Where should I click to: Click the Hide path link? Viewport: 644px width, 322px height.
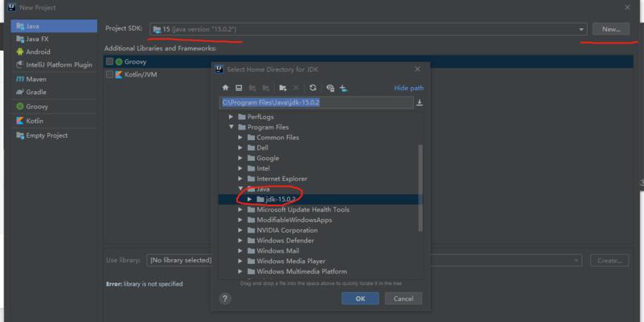[x=408, y=88]
